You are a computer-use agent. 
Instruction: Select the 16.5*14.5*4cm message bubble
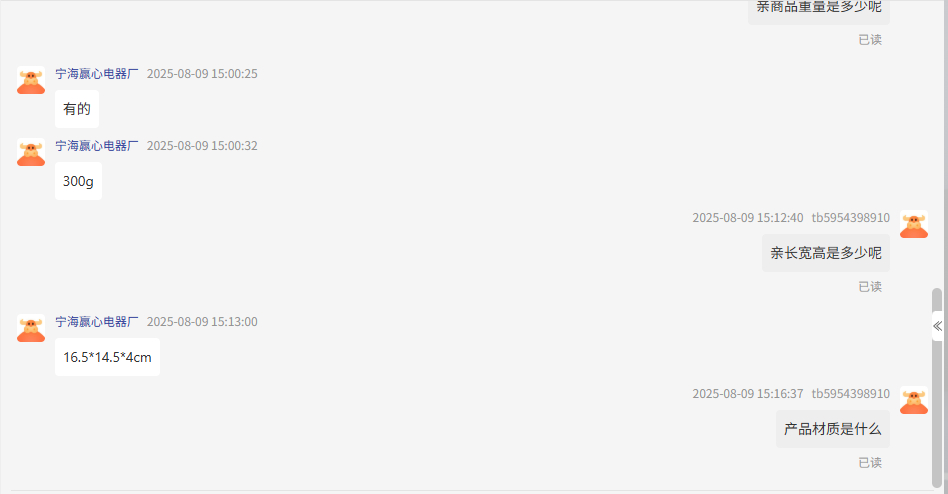tap(107, 357)
